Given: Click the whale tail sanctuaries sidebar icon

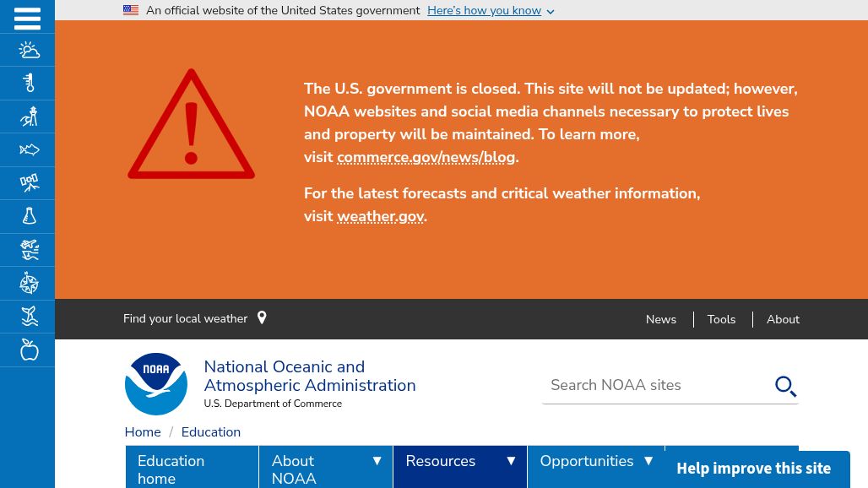Looking at the screenshot, I should pos(29,317).
